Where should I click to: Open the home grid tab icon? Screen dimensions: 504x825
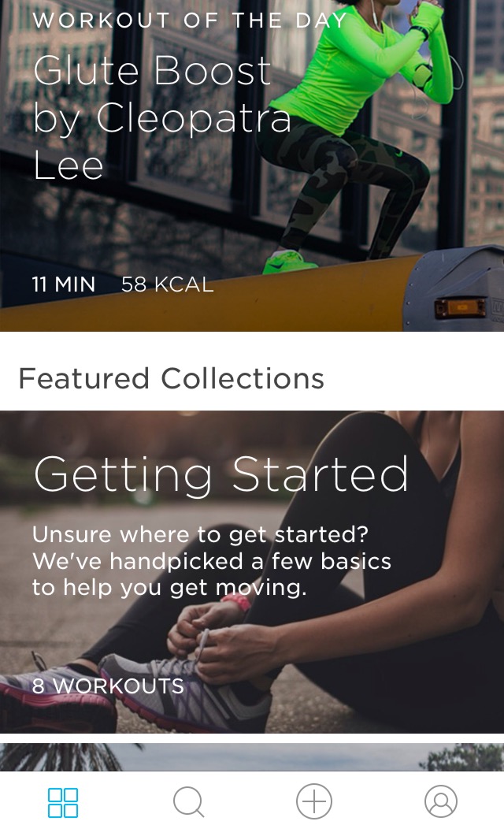tap(63, 802)
